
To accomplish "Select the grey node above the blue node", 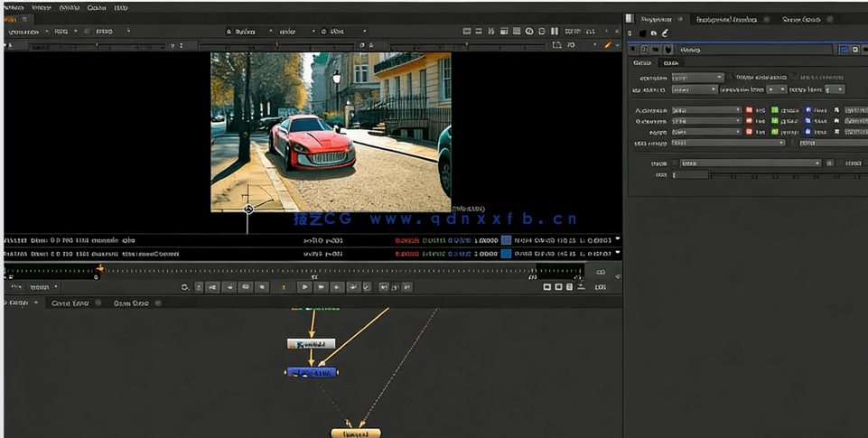I will click(311, 344).
